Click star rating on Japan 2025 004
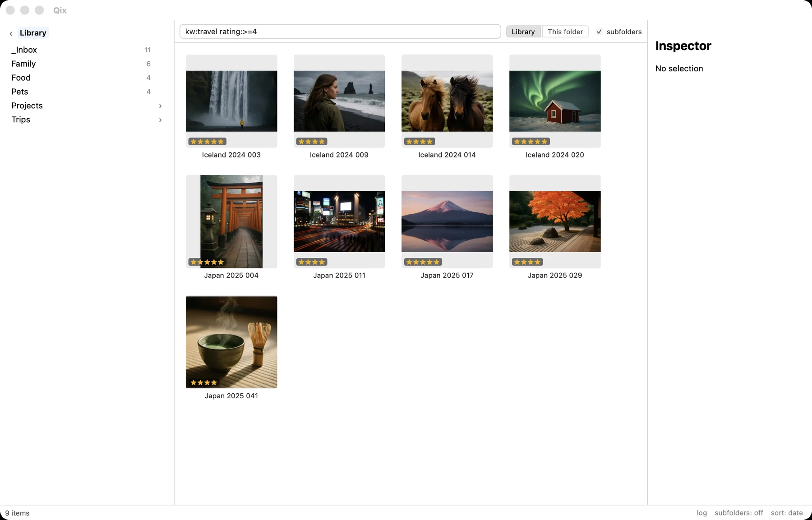Image resolution: width=812 pixels, height=520 pixels. pyautogui.click(x=207, y=262)
